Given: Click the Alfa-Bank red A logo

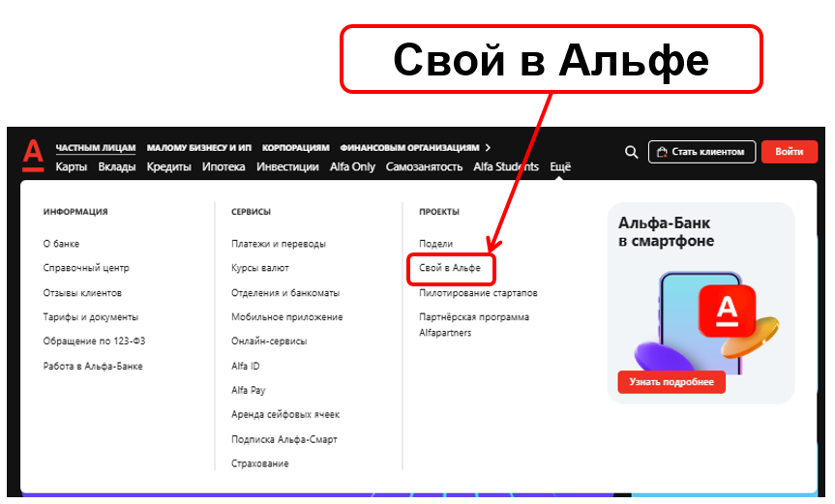Looking at the screenshot, I should coord(33,156).
